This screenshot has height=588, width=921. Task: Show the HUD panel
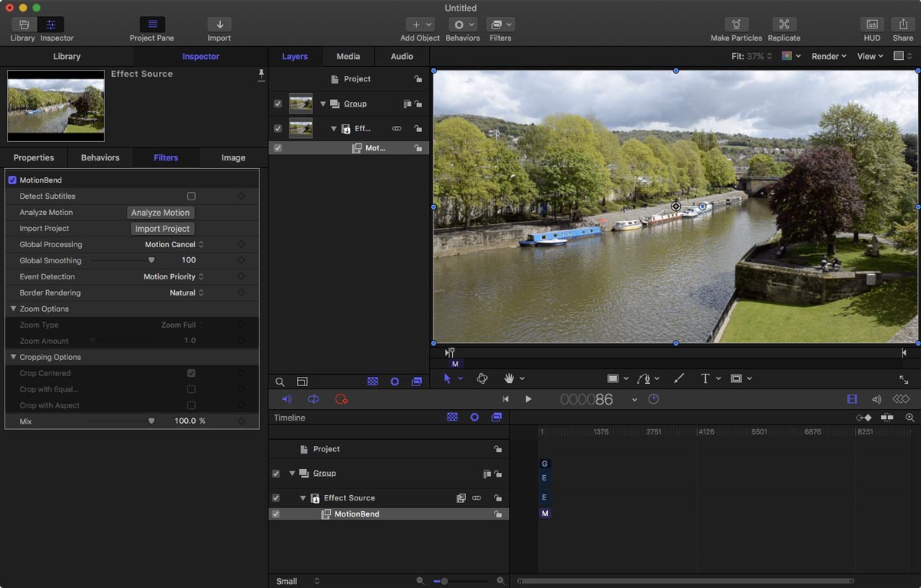click(872, 25)
